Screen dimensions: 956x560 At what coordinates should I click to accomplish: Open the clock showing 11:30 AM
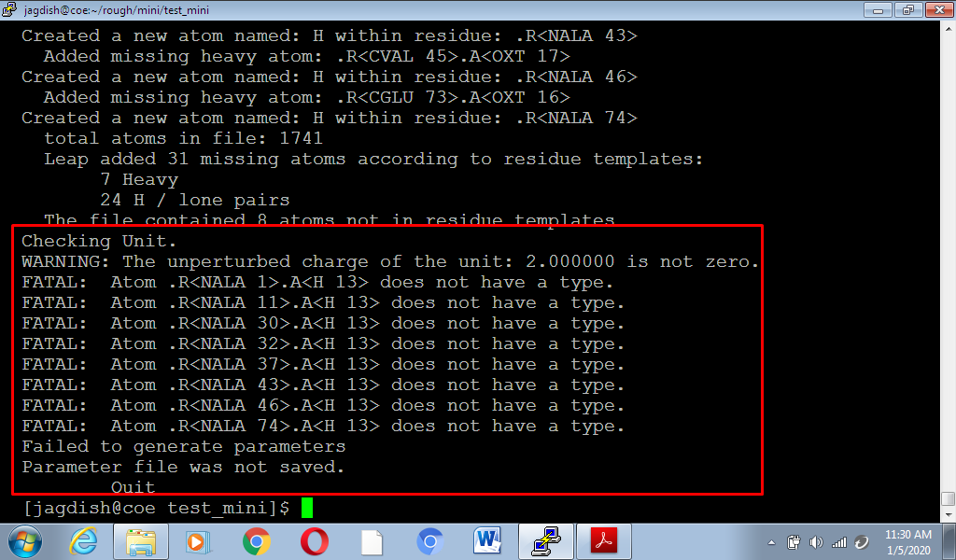point(907,541)
